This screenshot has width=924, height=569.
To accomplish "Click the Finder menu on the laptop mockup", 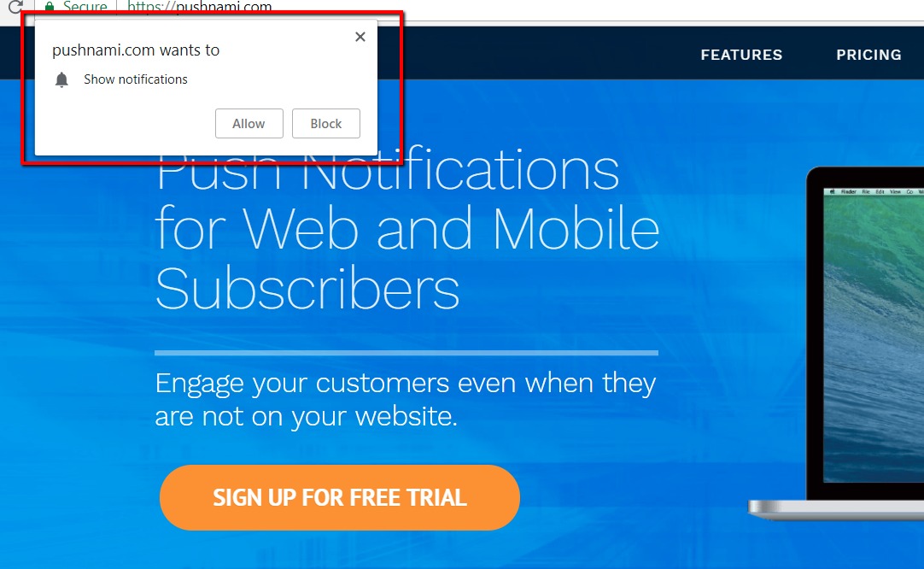I will pos(849,191).
